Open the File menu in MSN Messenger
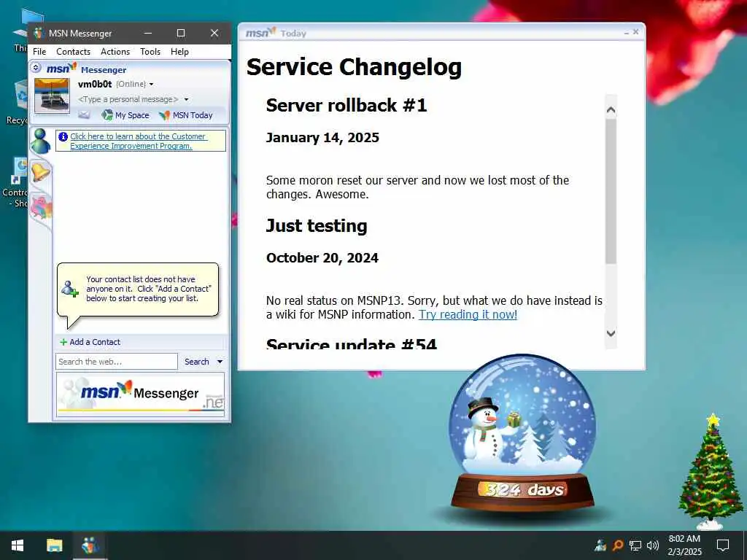Screen dimensions: 747x560 [x=39, y=52]
